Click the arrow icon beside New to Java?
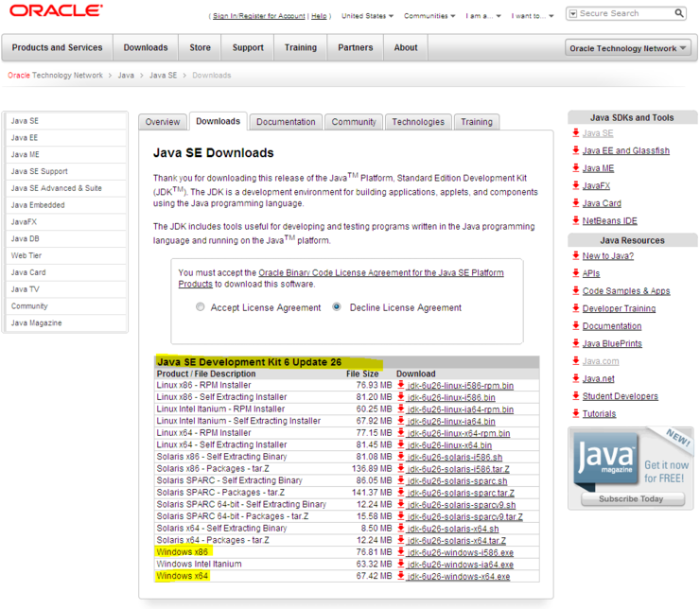The image size is (700, 609). (x=576, y=255)
